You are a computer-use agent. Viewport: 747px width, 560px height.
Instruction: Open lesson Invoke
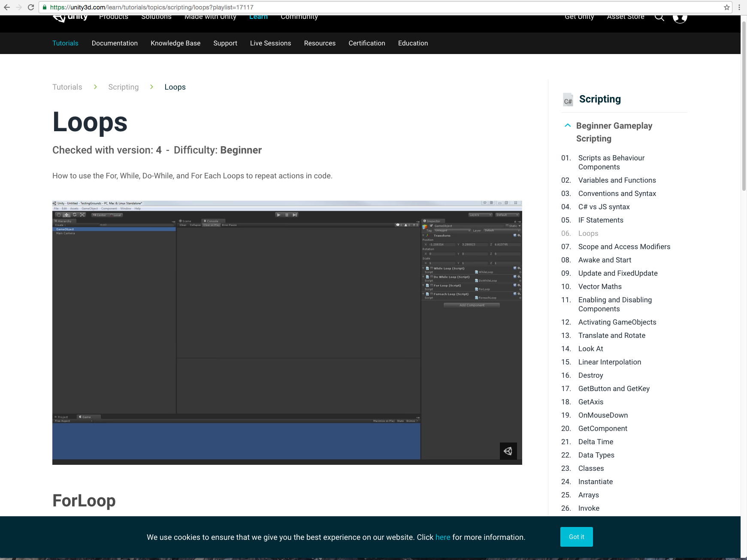589,509
